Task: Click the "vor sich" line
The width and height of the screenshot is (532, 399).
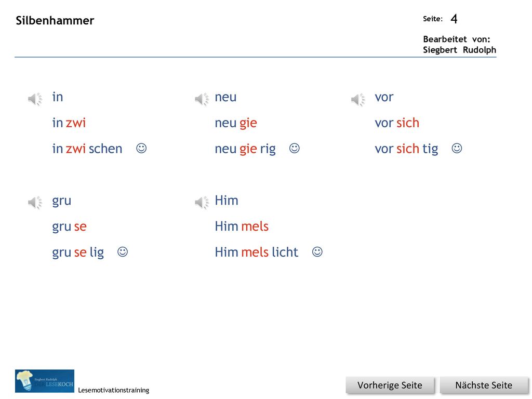Action: pyautogui.click(x=397, y=123)
